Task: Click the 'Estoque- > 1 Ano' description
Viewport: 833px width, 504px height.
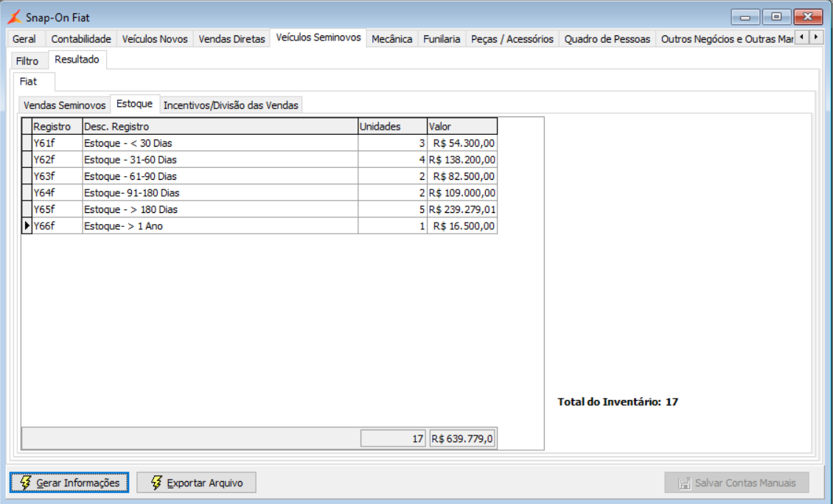Action: pyautogui.click(x=220, y=225)
